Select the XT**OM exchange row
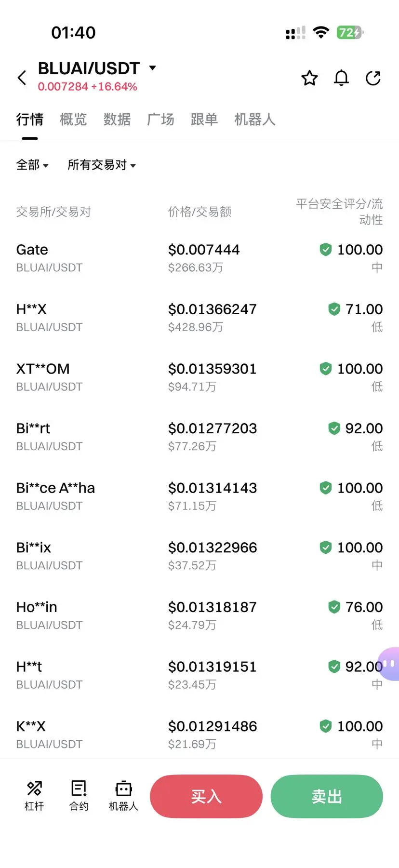The width and height of the screenshot is (399, 868). (x=199, y=377)
